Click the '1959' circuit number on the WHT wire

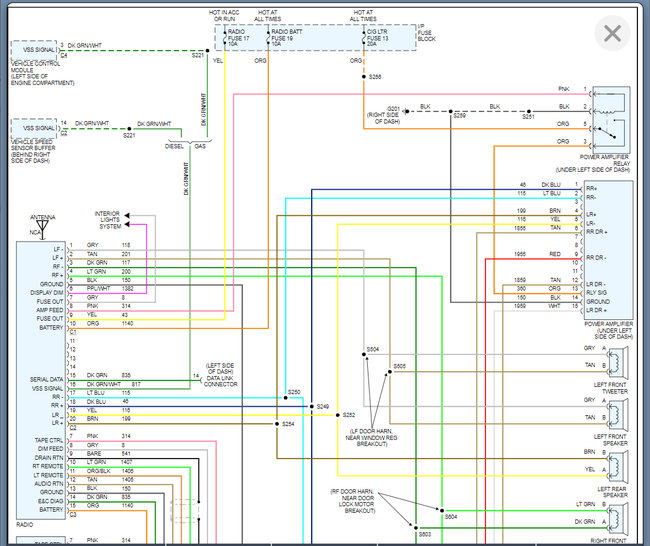point(520,306)
